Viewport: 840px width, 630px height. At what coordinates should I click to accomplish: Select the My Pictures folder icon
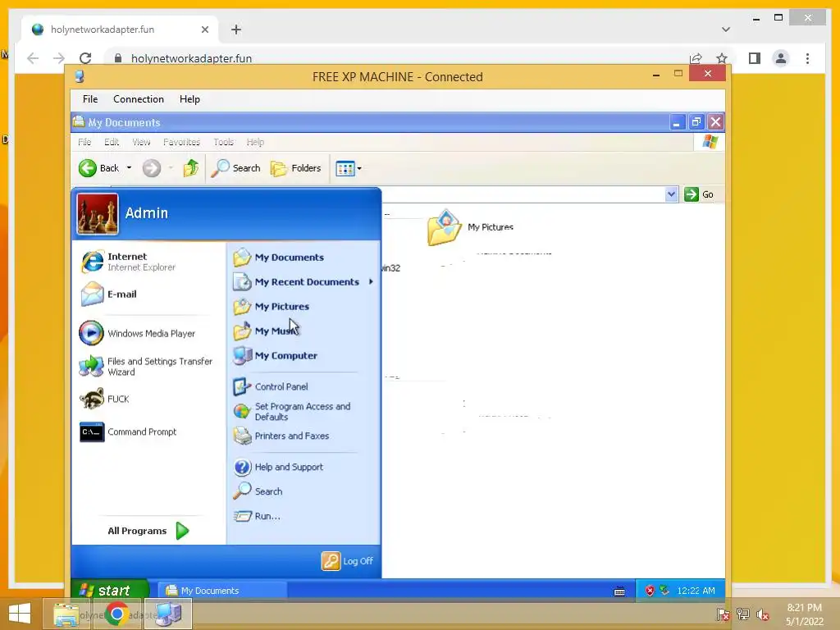[444, 228]
